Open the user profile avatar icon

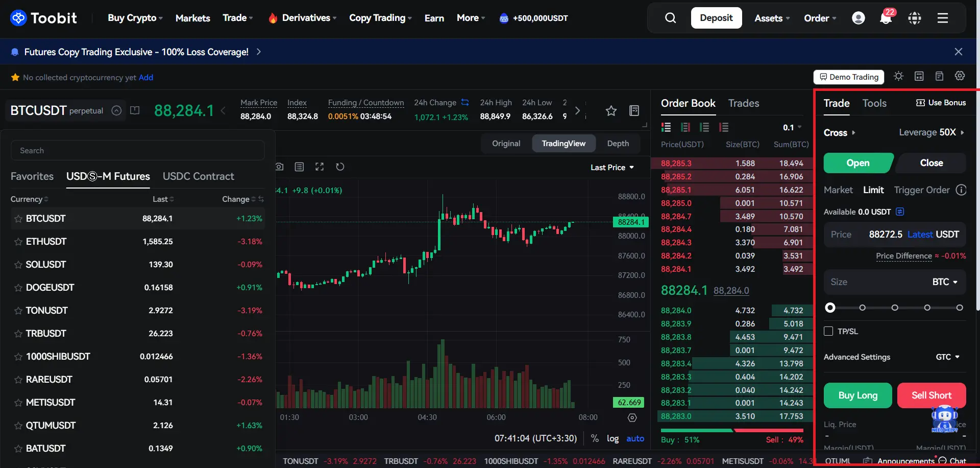tap(859, 18)
